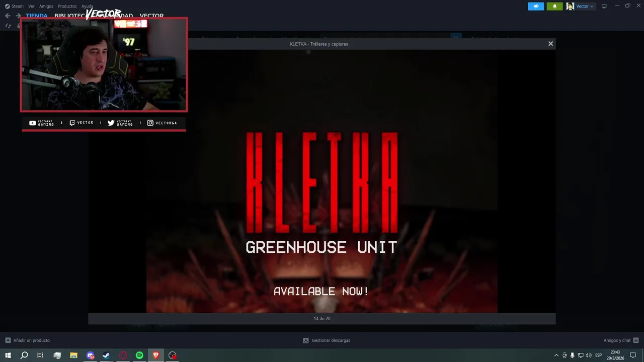The height and width of the screenshot is (362, 644).
Task: Close the KLETKA trailers and screenshots viewer
Action: (x=550, y=44)
